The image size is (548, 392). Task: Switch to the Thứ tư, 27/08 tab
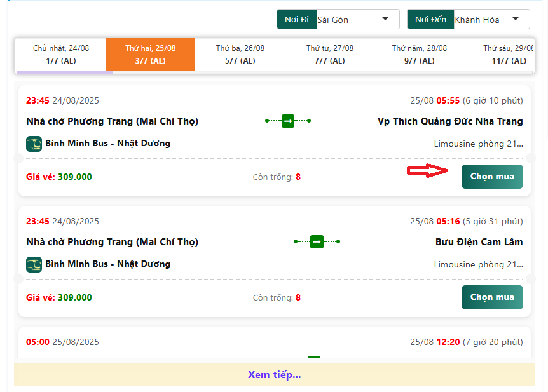pos(330,54)
